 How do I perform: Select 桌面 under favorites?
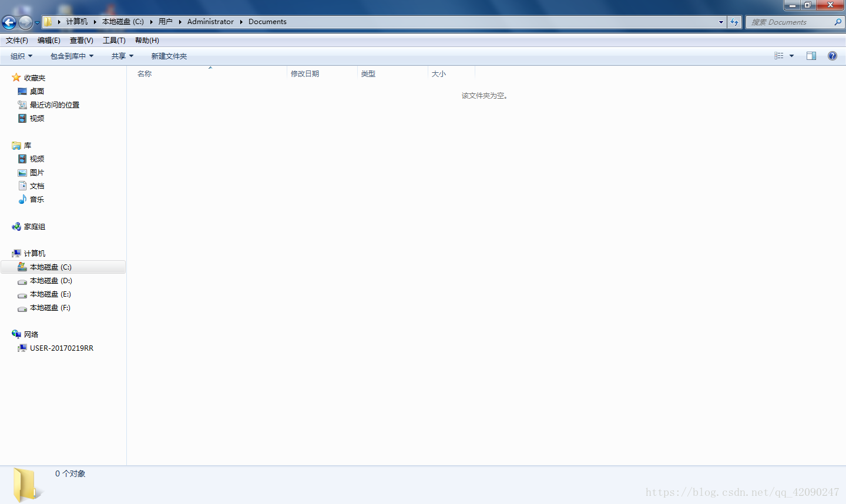point(37,92)
